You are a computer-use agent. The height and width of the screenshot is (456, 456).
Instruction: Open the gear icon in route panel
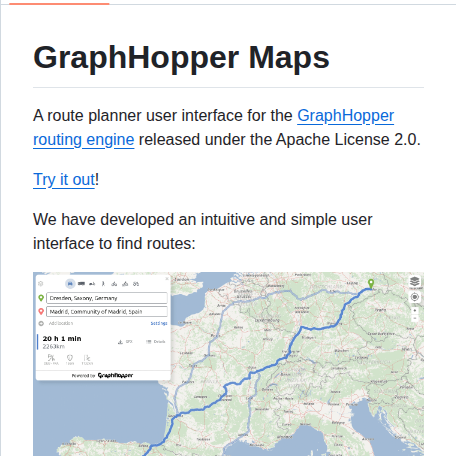[x=41, y=284]
